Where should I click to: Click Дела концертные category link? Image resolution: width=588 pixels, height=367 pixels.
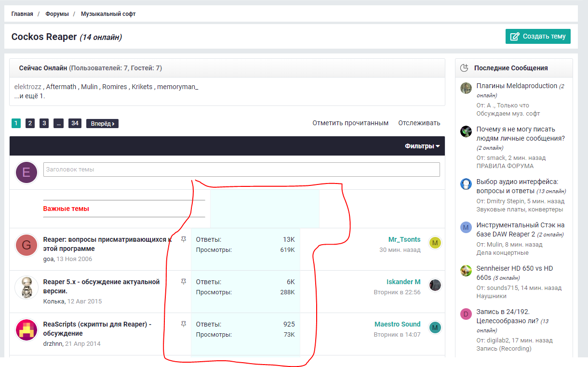tap(503, 253)
